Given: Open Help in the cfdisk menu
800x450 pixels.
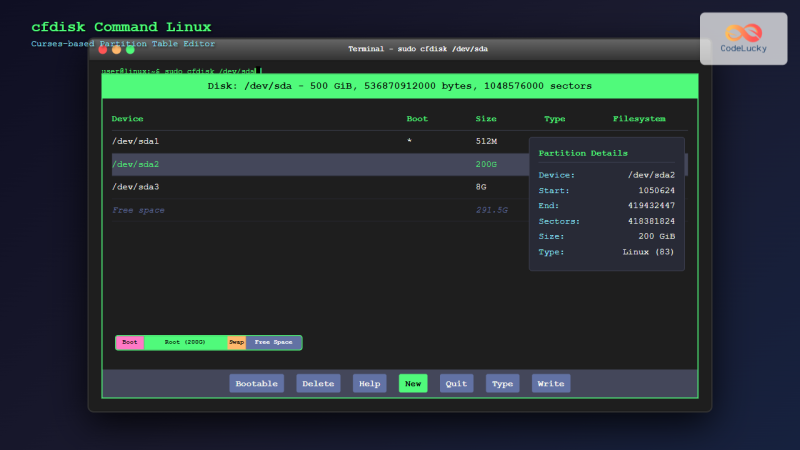Looking at the screenshot, I should pos(369,383).
